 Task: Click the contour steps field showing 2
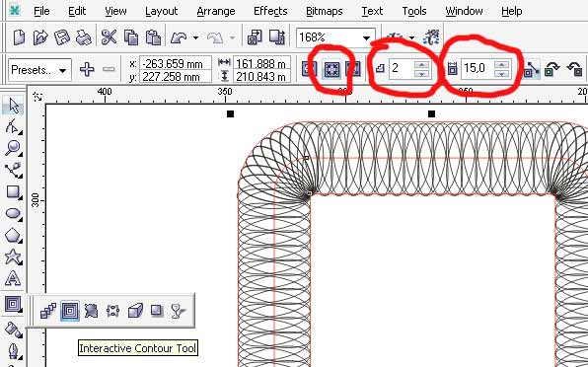point(402,69)
